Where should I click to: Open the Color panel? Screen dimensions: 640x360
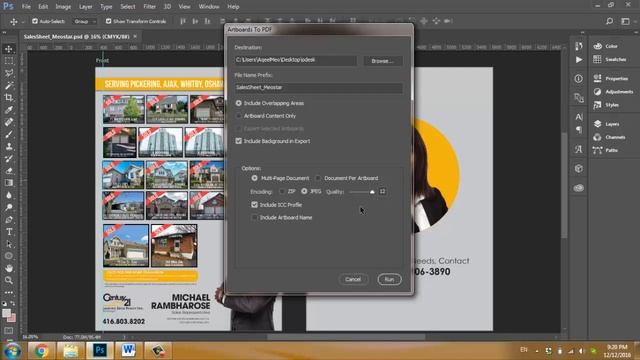606,46
